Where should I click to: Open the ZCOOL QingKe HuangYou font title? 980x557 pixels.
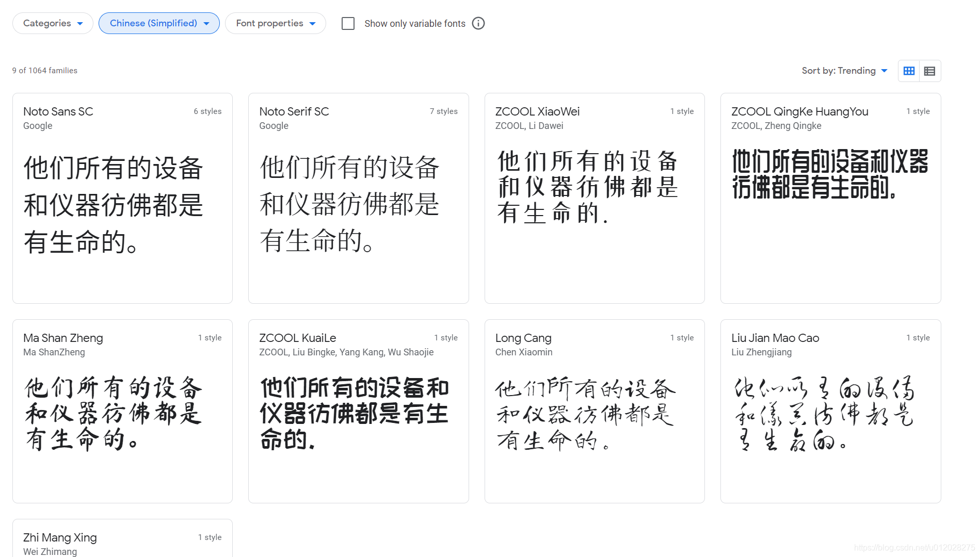(x=800, y=111)
